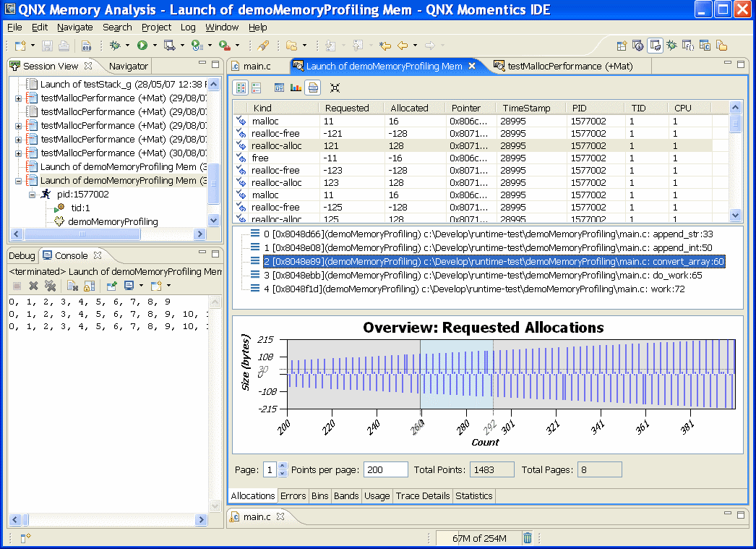Open the Display Selected Console dropdown arrow
Screen dimensions: 756x549
pyautogui.click(x=141, y=286)
